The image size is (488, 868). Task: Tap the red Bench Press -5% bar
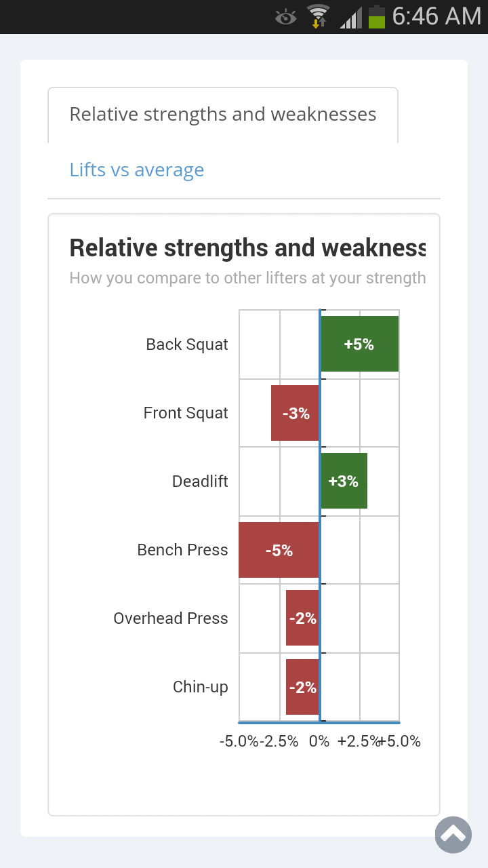click(279, 550)
